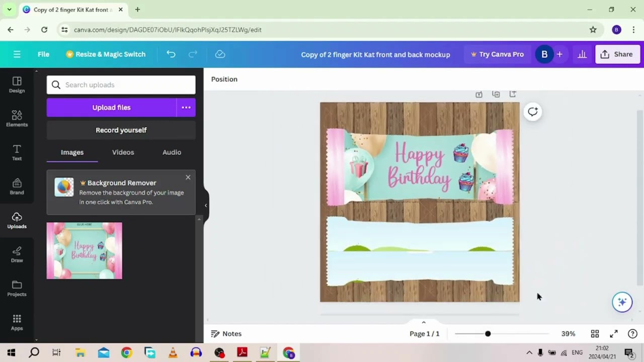Enter fullscreen presentation mode

tap(614, 334)
